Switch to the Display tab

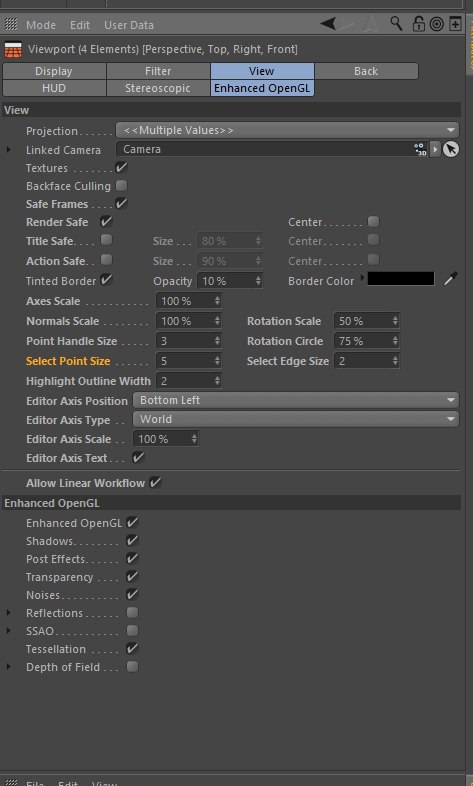click(54, 71)
